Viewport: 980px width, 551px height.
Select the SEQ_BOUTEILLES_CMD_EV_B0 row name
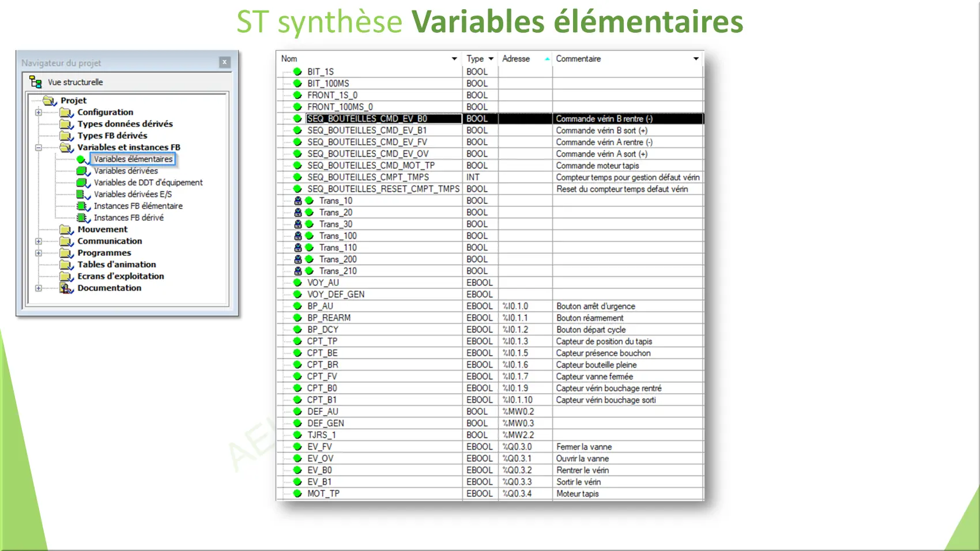tap(367, 119)
